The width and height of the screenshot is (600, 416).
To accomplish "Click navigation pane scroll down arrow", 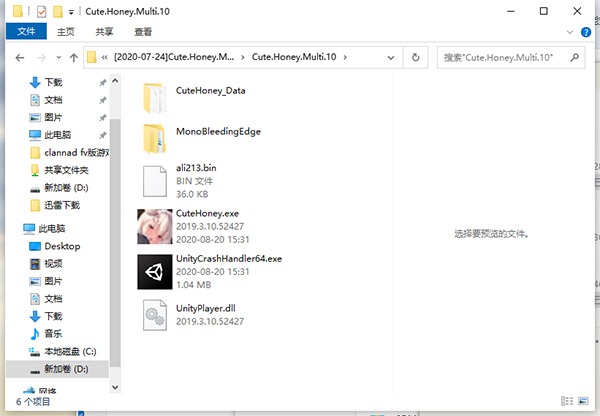I will tap(115, 387).
